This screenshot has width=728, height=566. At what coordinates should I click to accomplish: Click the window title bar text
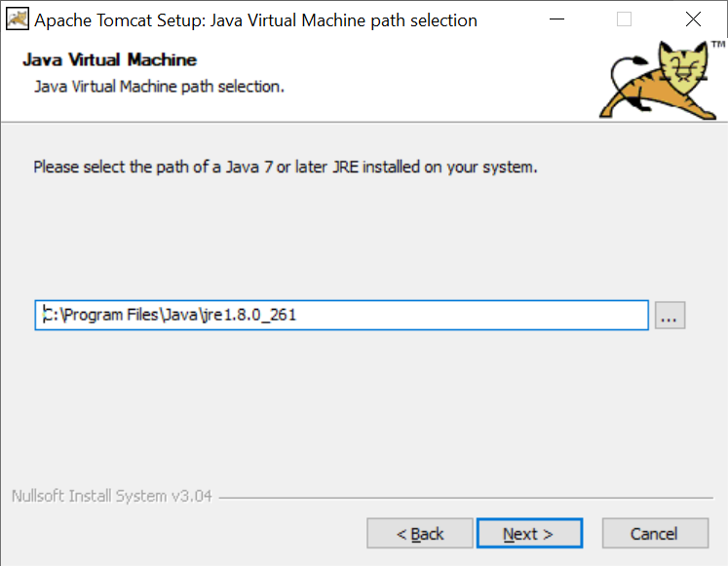click(255, 20)
